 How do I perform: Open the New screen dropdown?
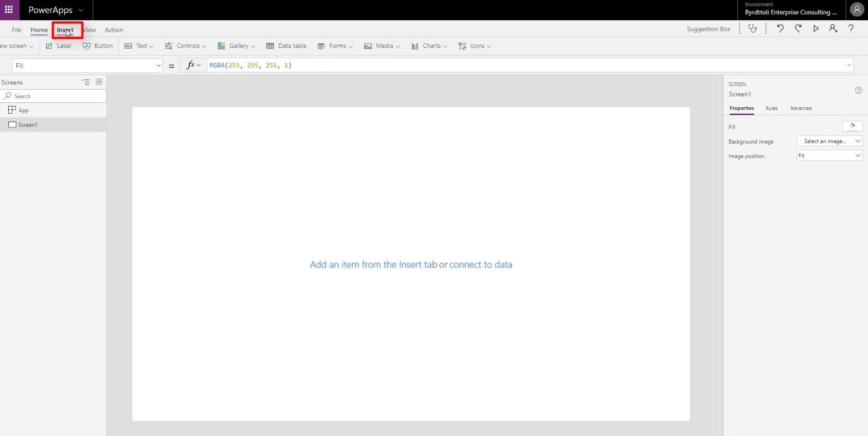tap(17, 46)
